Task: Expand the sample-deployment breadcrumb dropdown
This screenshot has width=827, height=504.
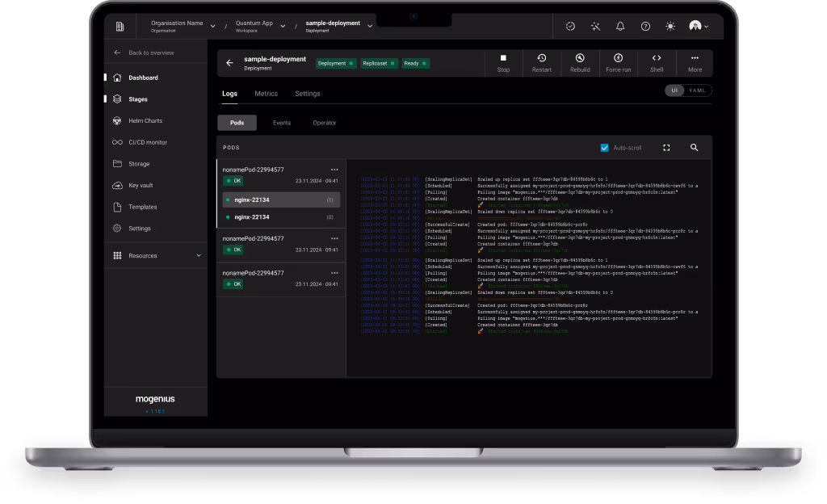Action: (370, 26)
